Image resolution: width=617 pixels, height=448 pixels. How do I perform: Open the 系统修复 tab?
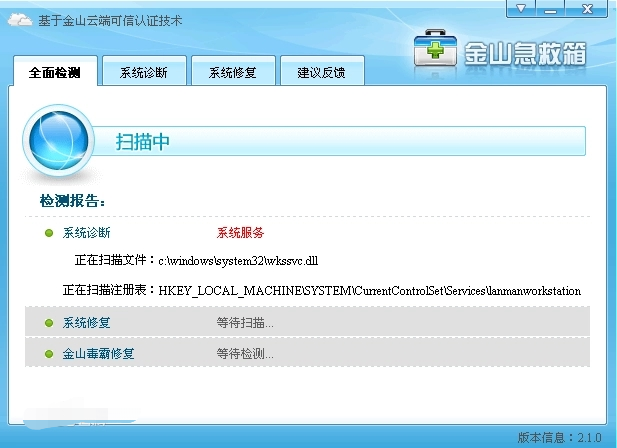click(233, 72)
